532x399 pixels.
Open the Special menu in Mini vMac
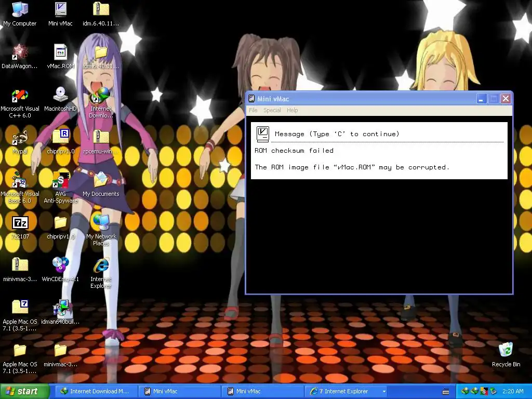pyautogui.click(x=272, y=110)
